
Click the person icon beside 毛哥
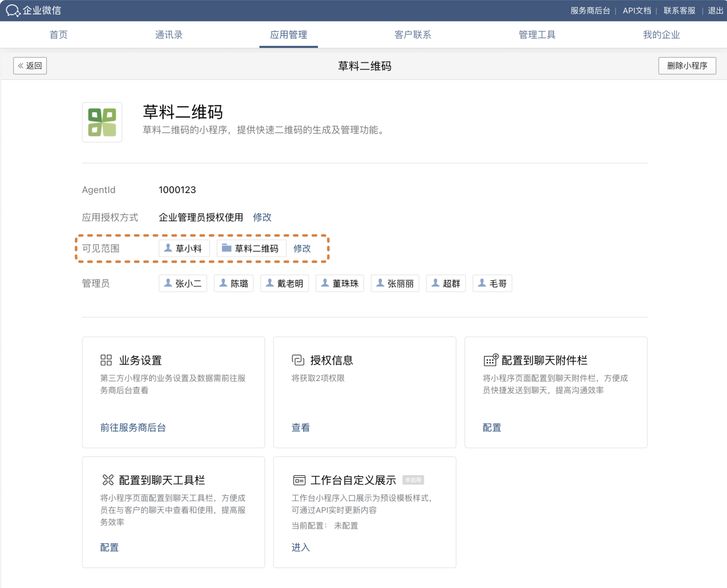(x=482, y=283)
